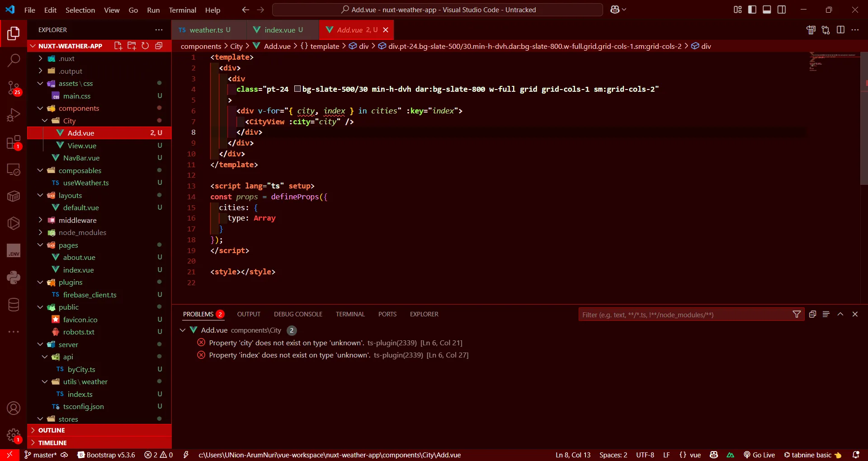Open Accounts menu in activity bar

coord(14,408)
